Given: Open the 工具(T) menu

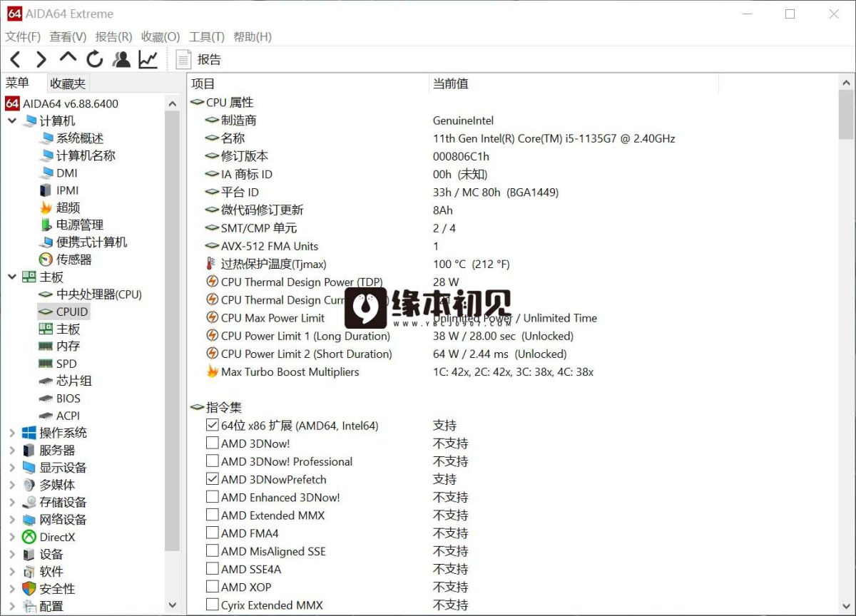Looking at the screenshot, I should [207, 36].
